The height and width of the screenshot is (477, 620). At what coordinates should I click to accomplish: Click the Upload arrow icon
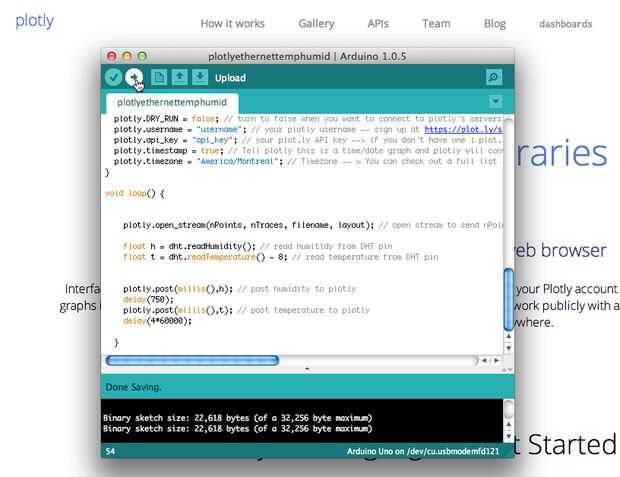point(134,77)
